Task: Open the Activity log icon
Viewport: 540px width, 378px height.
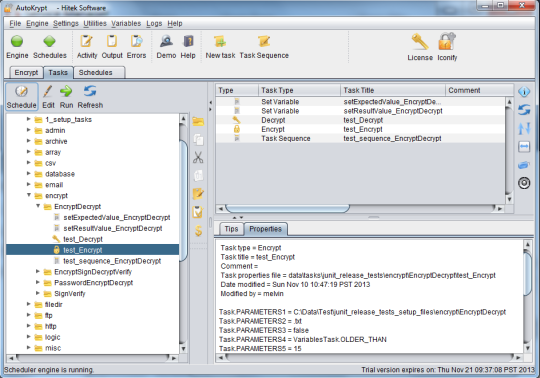Action: point(86,41)
